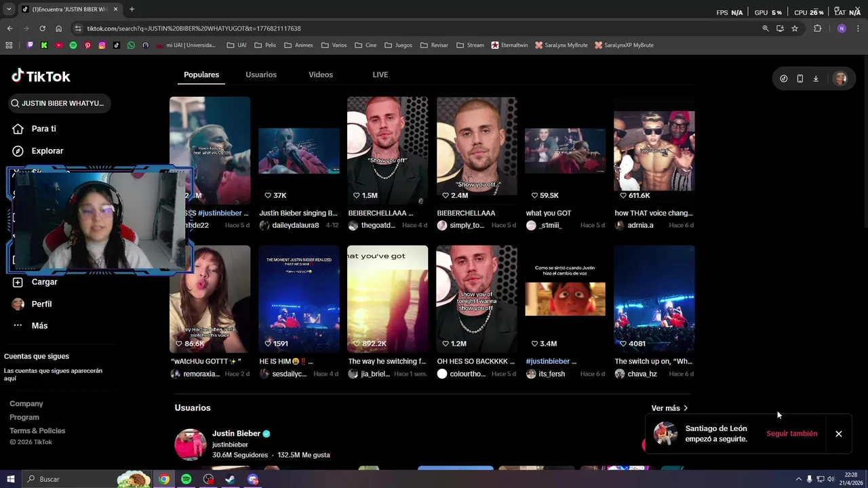Open the Pelis bookmarks folder

coord(265,45)
